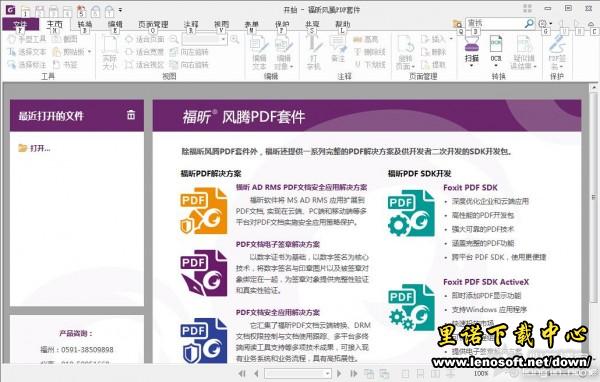The image size is (600, 382).
Task: Open the page number combo box in status bar
Action: 298,373
